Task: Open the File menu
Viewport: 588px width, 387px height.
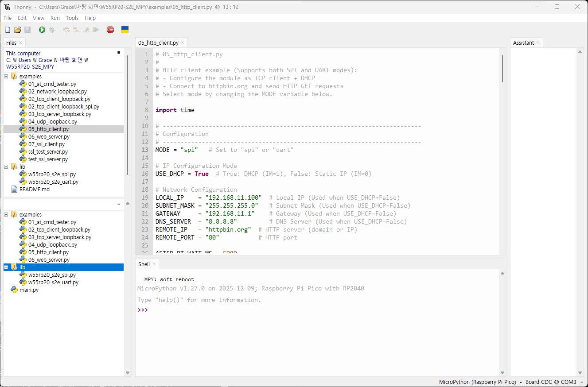Action: coord(8,18)
